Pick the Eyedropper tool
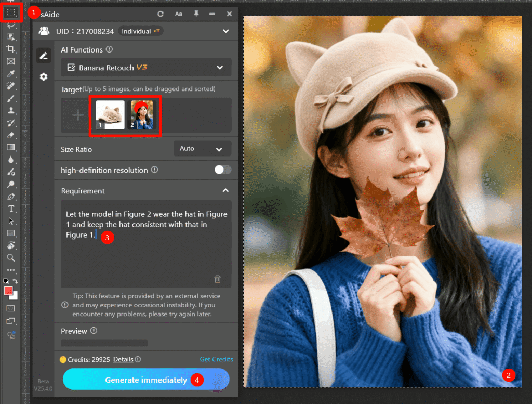532x404 pixels. (11, 74)
